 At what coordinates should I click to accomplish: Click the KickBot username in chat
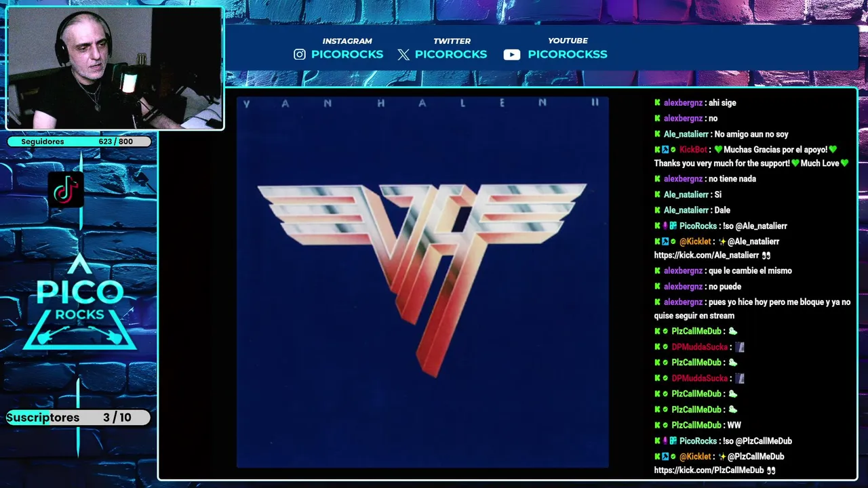coord(693,150)
